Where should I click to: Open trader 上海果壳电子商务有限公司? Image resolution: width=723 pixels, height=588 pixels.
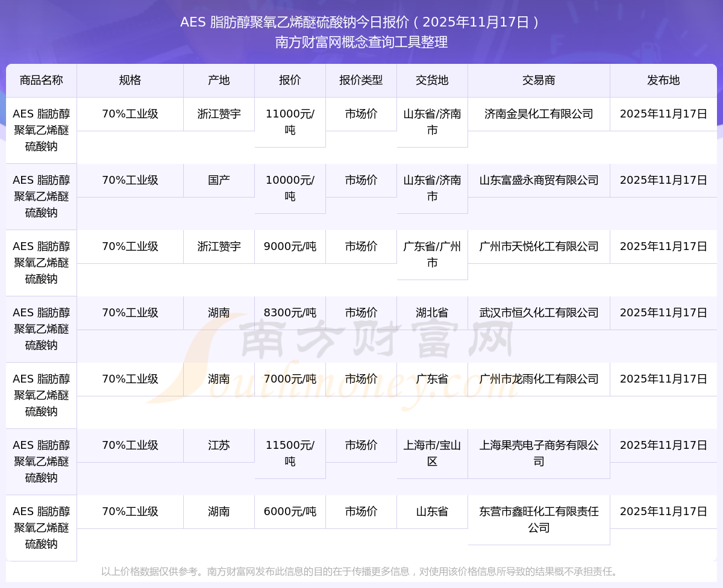539,453
